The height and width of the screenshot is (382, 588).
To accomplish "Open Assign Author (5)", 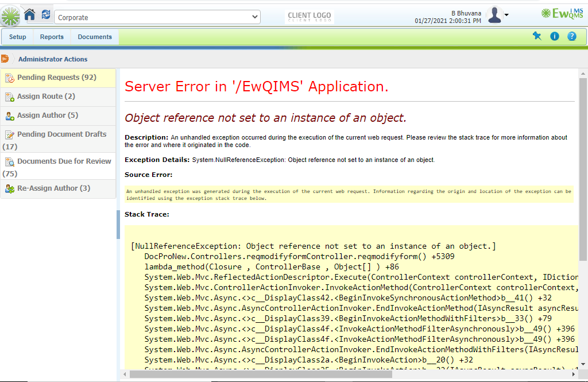I will tap(58, 115).
